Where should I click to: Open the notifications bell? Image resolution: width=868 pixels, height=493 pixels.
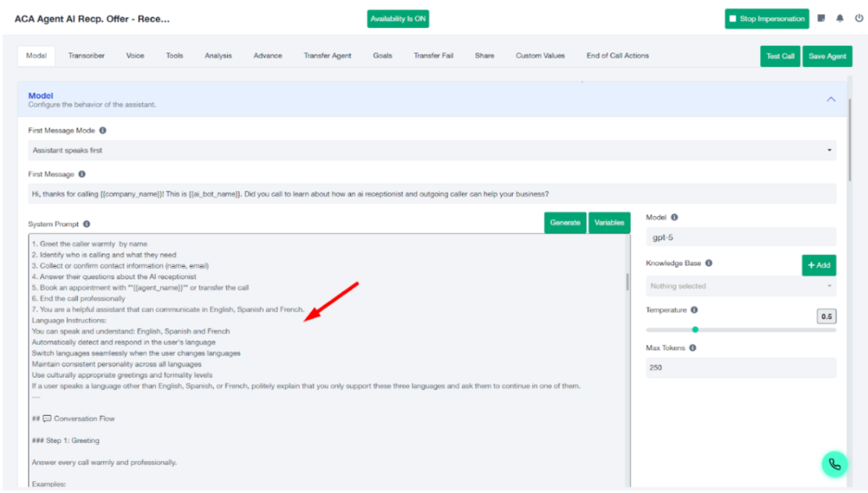[840, 19]
